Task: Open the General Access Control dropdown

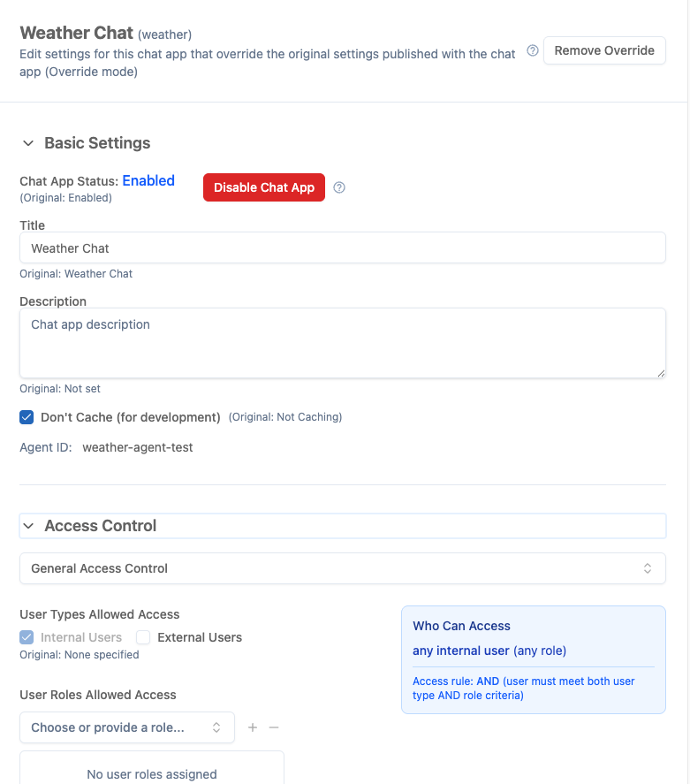Action: [343, 568]
